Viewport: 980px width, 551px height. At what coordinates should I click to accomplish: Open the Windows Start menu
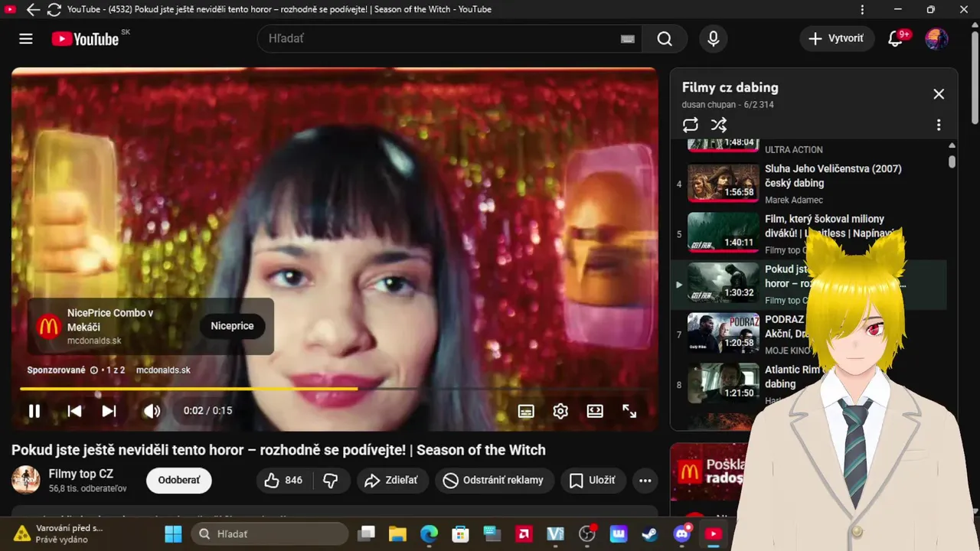(x=173, y=534)
